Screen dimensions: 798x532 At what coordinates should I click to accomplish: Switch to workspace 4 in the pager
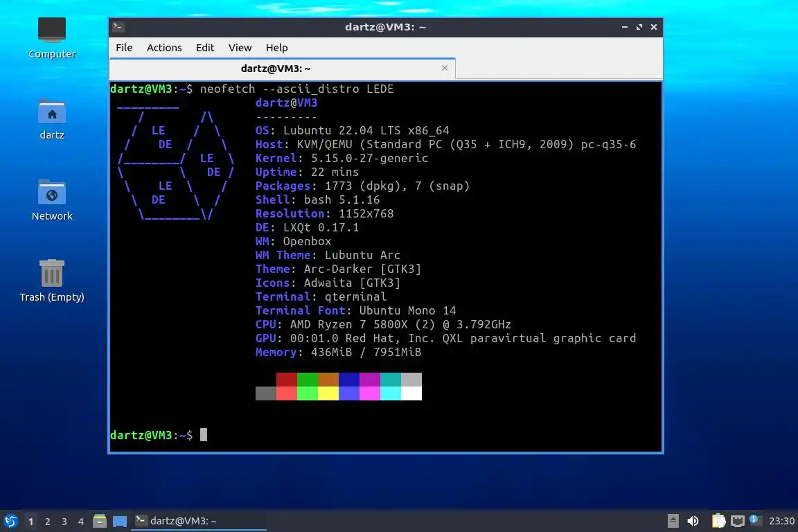pyautogui.click(x=81, y=522)
